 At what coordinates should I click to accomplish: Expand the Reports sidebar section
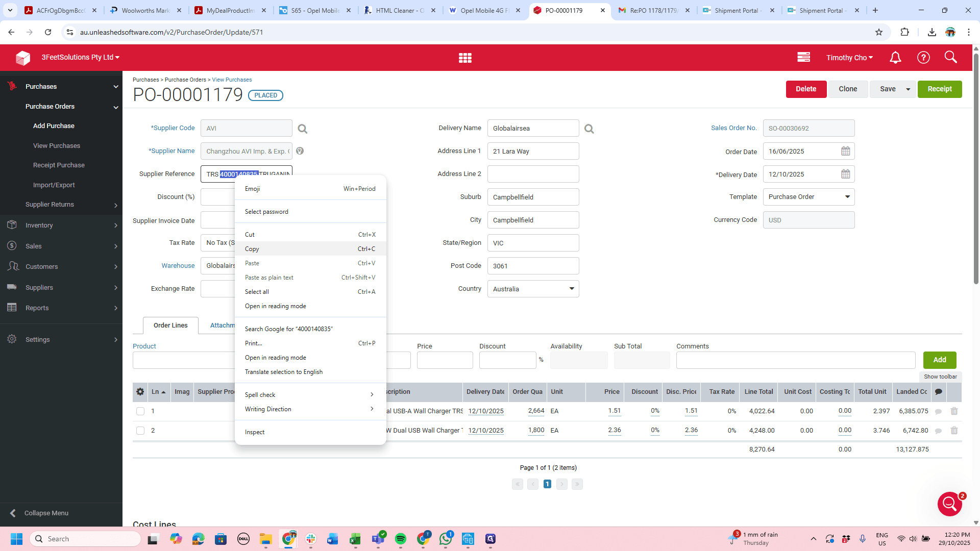61,308
